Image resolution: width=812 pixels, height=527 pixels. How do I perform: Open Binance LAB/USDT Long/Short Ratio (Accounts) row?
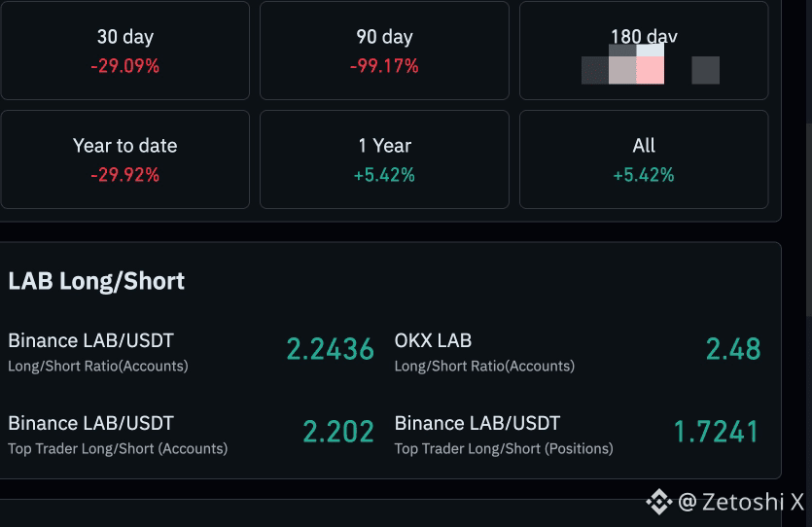point(192,352)
